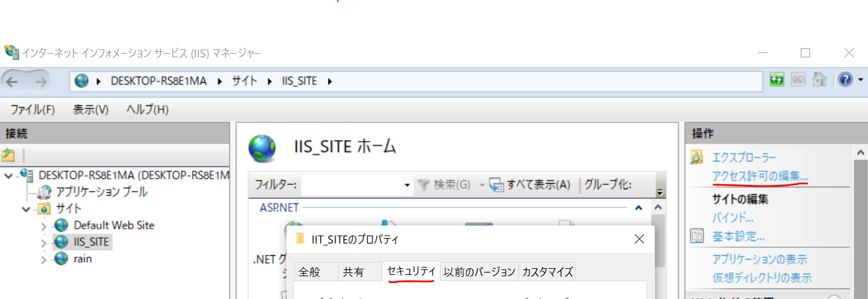Switch to the カスタマイズ tab
Image resolution: width=868 pixels, height=299 pixels.
click(x=547, y=272)
